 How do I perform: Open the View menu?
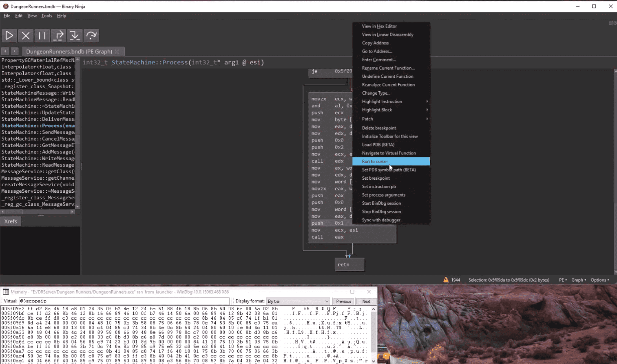tap(32, 15)
